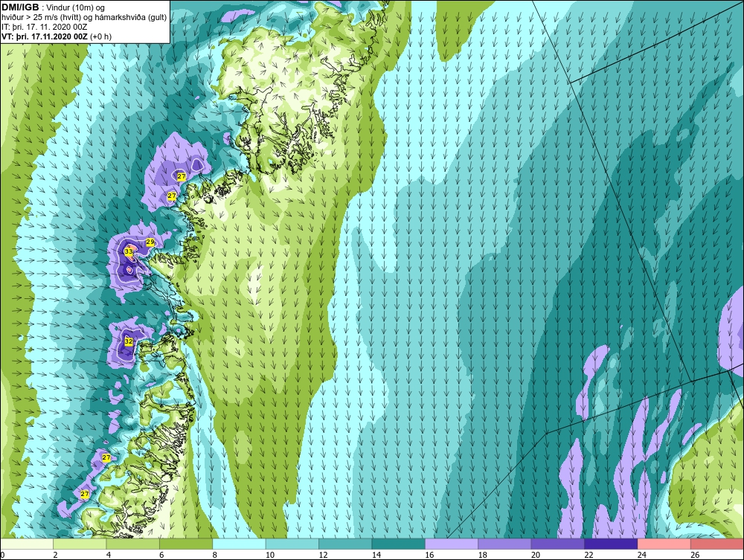Select the 4–6 m/s green legend swatch
The height and width of the screenshot is (560, 744).
pyautogui.click(x=133, y=544)
